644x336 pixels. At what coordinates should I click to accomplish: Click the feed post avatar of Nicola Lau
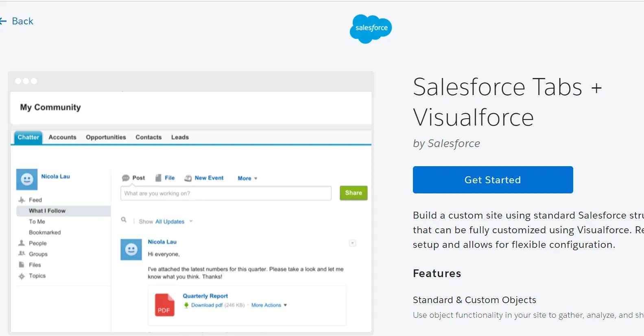(131, 249)
